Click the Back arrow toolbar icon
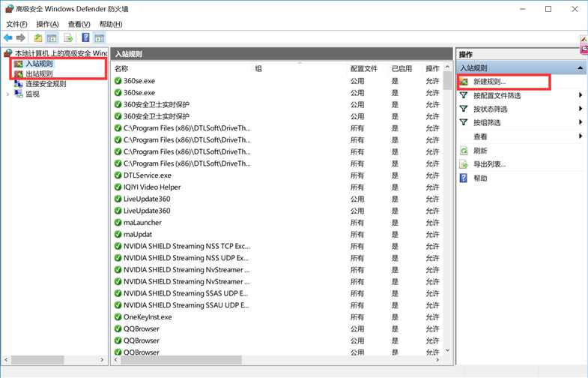Screen dimensions: 588x378 tap(8, 37)
